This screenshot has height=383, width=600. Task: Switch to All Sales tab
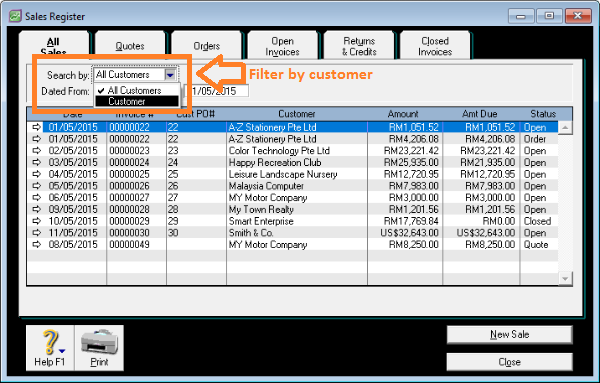(54, 46)
